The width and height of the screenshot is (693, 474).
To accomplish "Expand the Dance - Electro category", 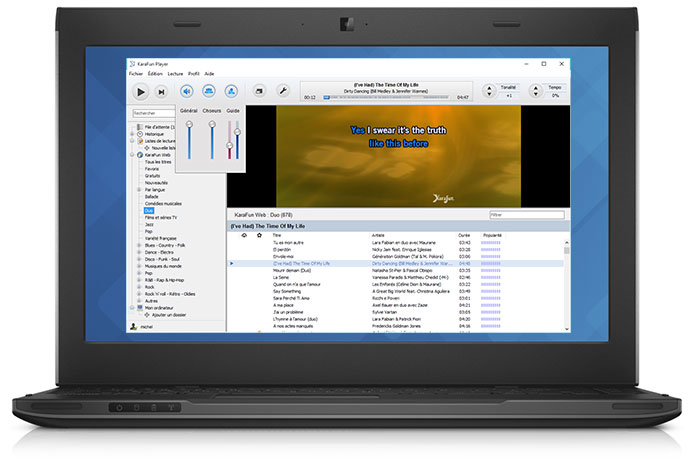I will pos(139,252).
